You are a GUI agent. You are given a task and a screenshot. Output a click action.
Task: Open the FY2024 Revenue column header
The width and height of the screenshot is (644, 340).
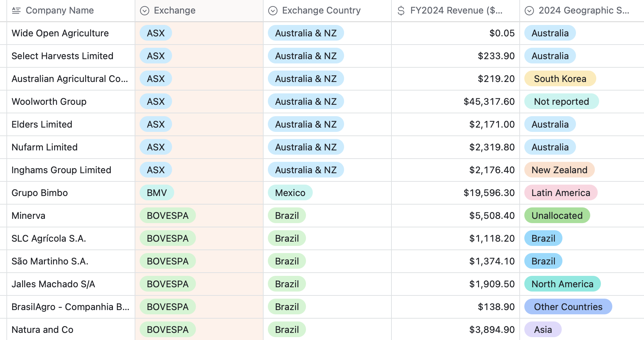pos(456,11)
